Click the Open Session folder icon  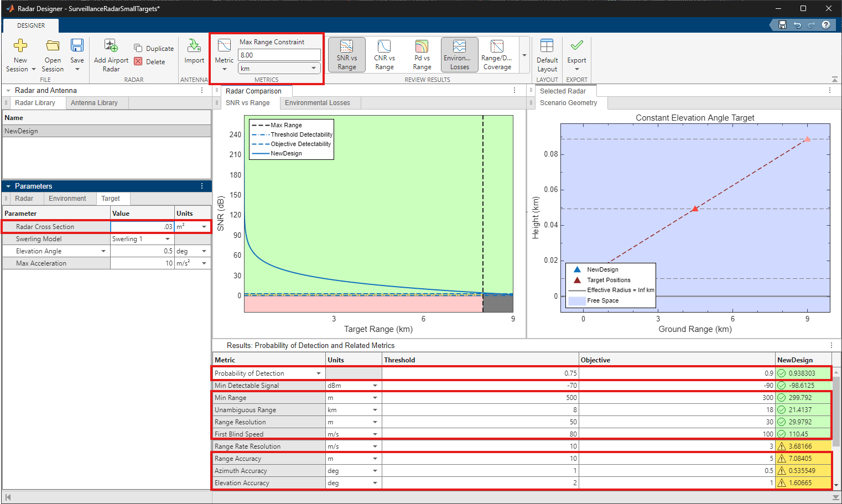(53, 46)
